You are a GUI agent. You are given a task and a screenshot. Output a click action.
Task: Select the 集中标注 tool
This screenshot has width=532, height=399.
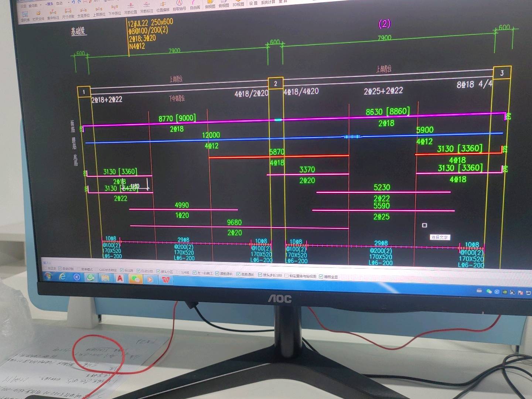[x=53, y=15]
